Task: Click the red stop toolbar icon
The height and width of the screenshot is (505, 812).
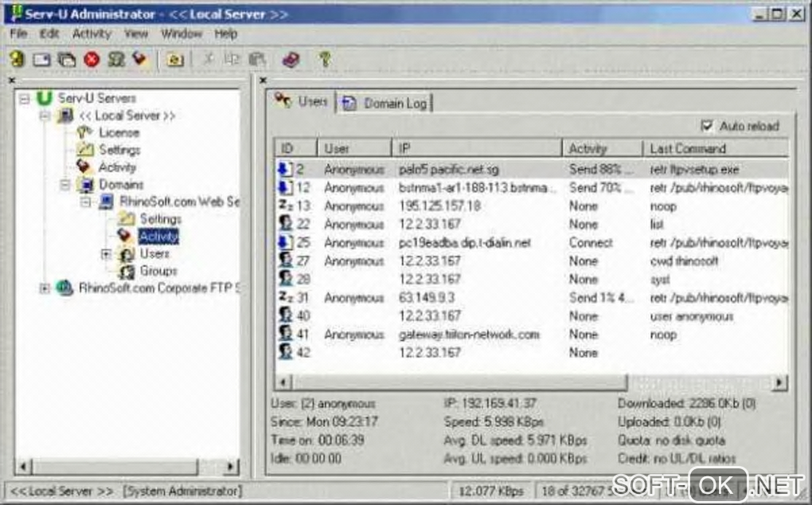Action: tap(92, 60)
